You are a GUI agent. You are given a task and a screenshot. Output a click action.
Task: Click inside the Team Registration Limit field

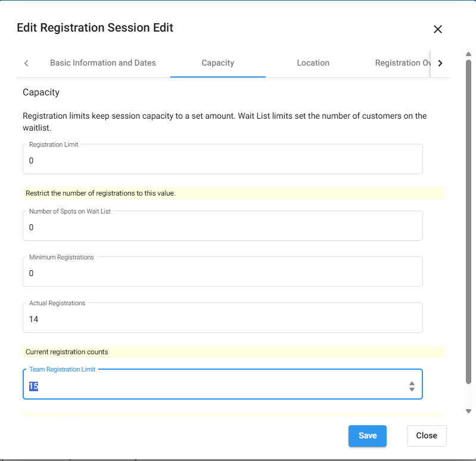coord(214,386)
